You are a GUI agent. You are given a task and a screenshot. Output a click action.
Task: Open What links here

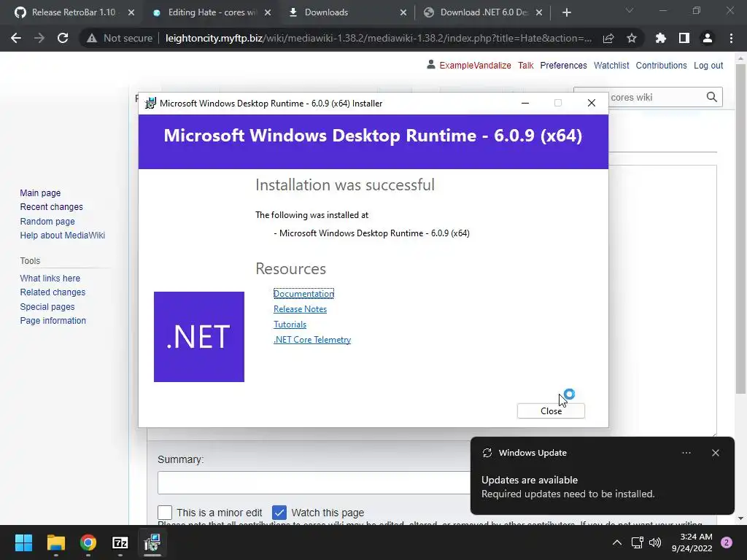tap(50, 278)
